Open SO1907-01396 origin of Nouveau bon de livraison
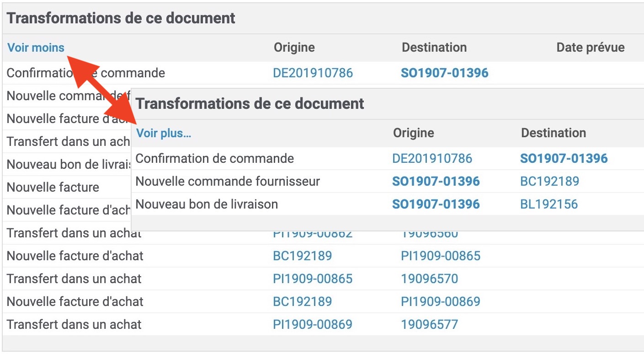Viewport: 644px width, 354px height. pos(436,204)
